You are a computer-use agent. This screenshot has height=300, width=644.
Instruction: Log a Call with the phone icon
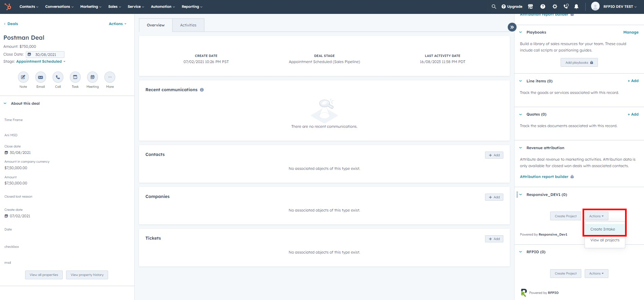point(58,77)
